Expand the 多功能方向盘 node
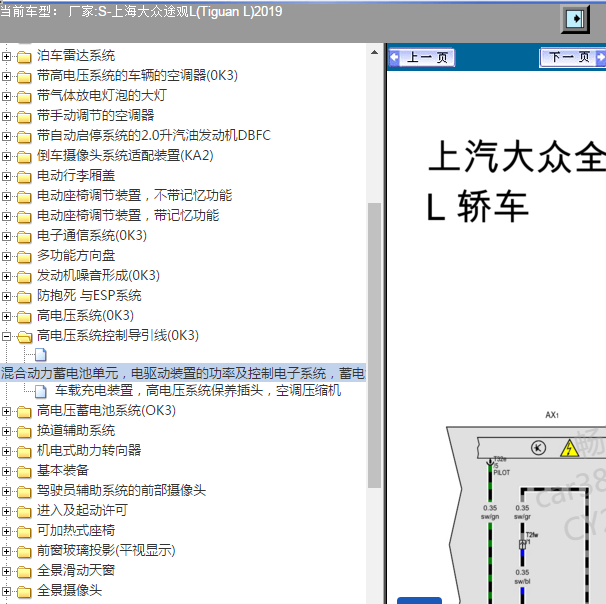Viewport: 606px width, 604px height. 6,256
